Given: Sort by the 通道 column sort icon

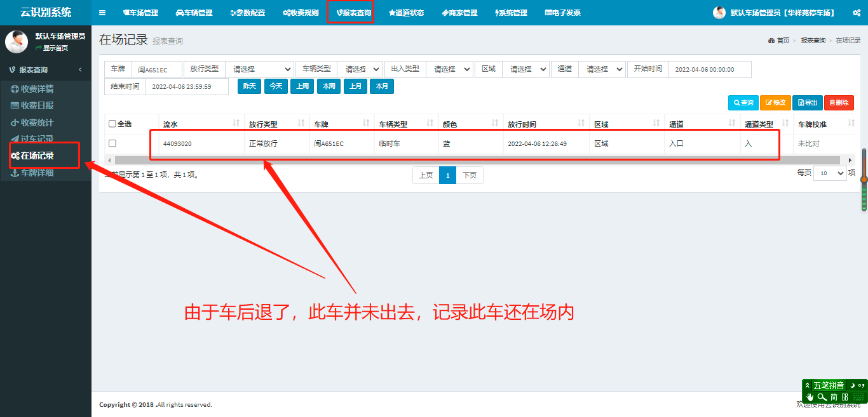Looking at the screenshot, I should [732, 123].
